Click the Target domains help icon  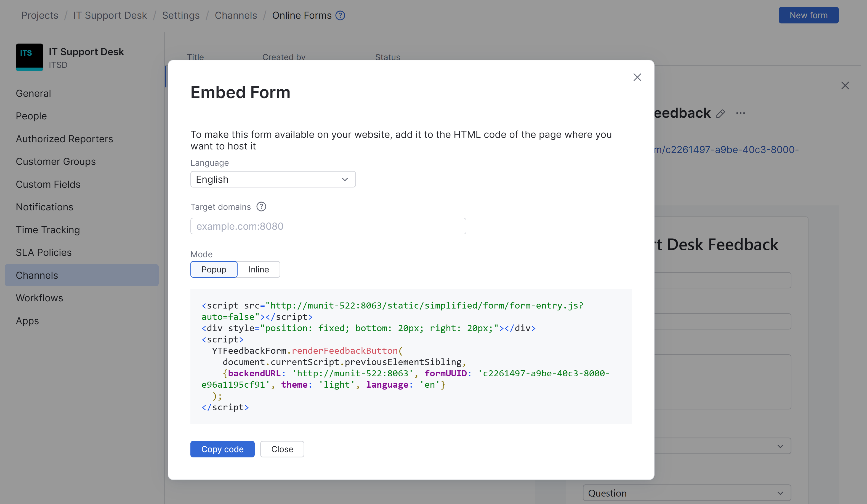[x=262, y=207]
